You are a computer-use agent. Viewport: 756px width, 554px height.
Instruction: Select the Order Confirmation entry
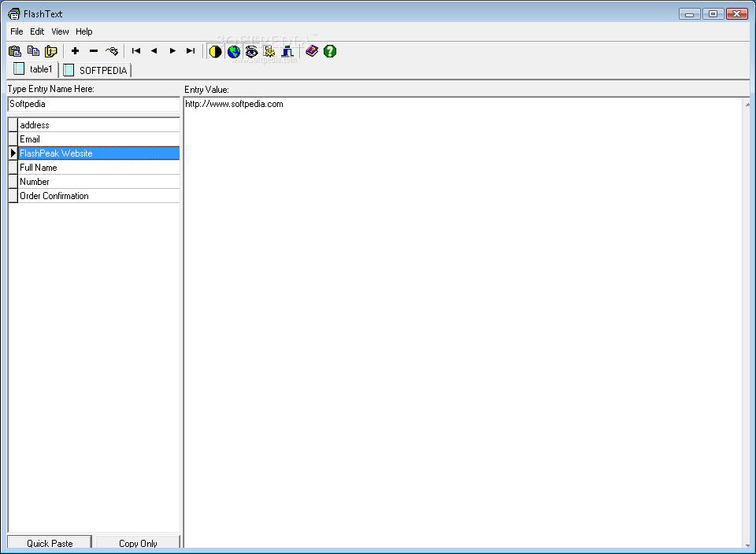point(99,196)
